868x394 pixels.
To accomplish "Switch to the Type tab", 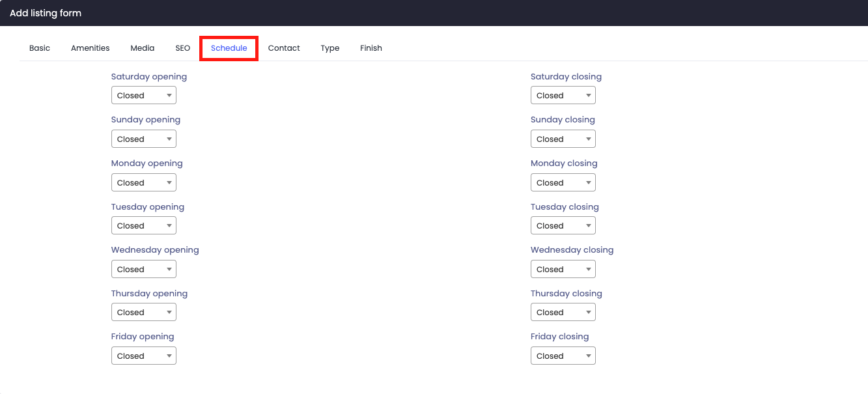I will [330, 48].
